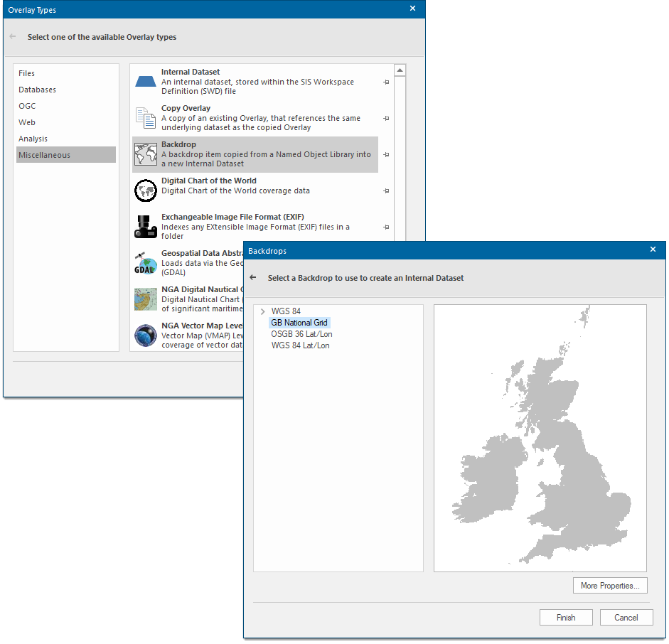Viewport: 669px width, 644px height.
Task: Cancel the Backdrops dialog
Action: [x=626, y=617]
